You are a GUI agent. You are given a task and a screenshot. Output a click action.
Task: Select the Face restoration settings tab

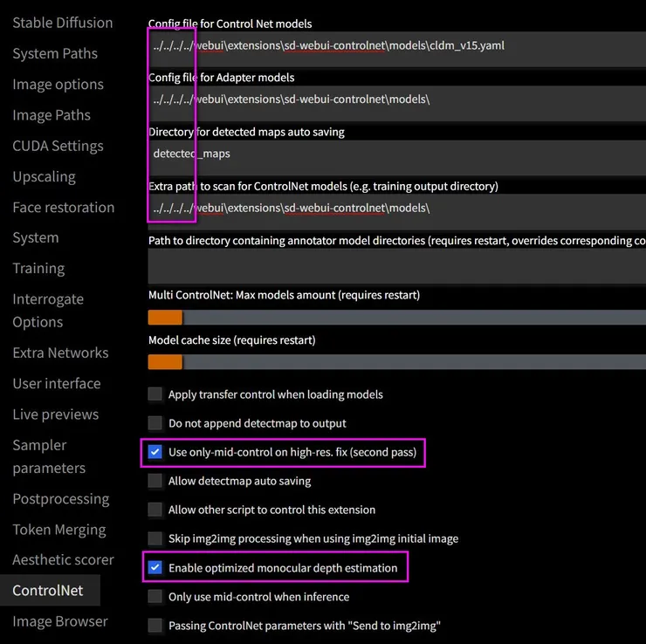point(63,207)
